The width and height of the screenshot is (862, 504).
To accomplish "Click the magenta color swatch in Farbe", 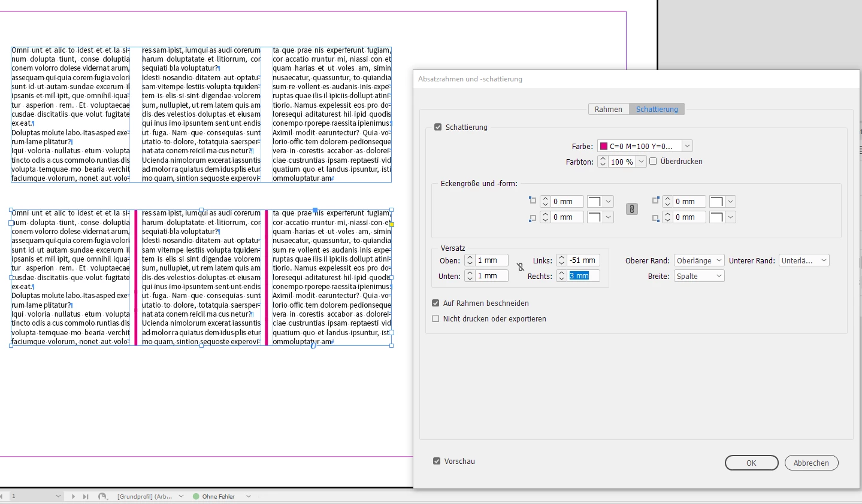I will point(604,146).
